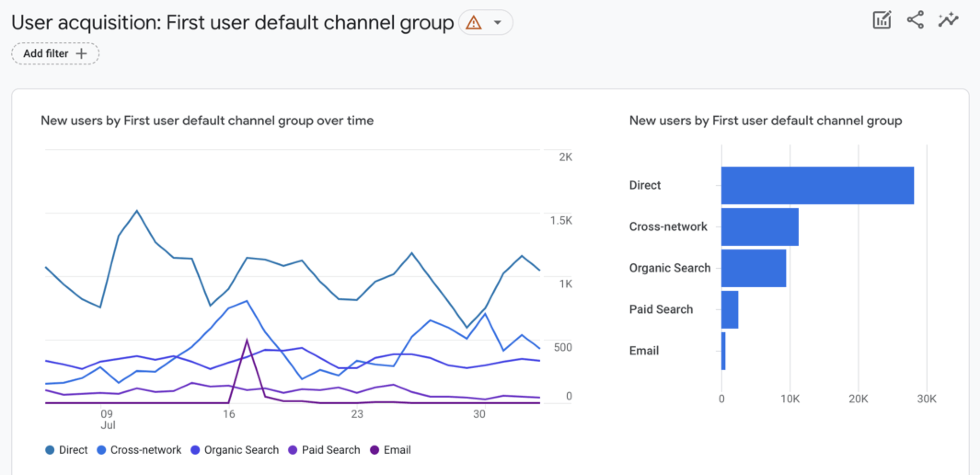Click the bar chart title text
The height and width of the screenshot is (475, 980).
point(766,121)
